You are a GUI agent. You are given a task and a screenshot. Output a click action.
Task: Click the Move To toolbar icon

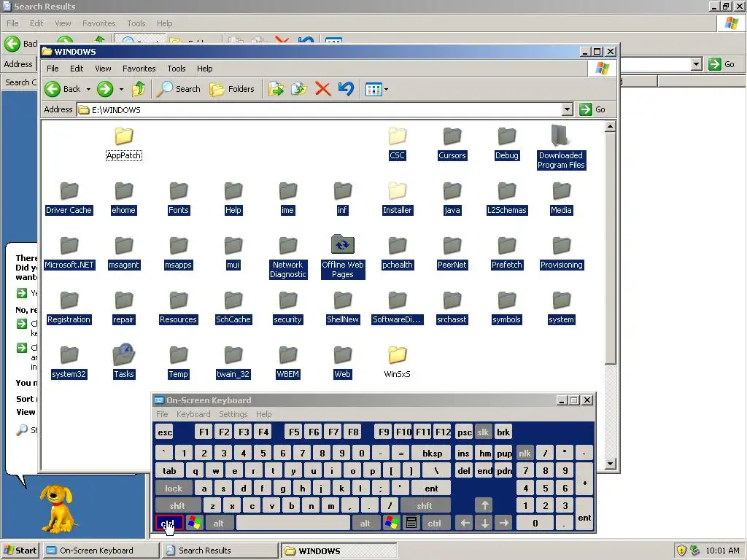pyautogui.click(x=276, y=89)
